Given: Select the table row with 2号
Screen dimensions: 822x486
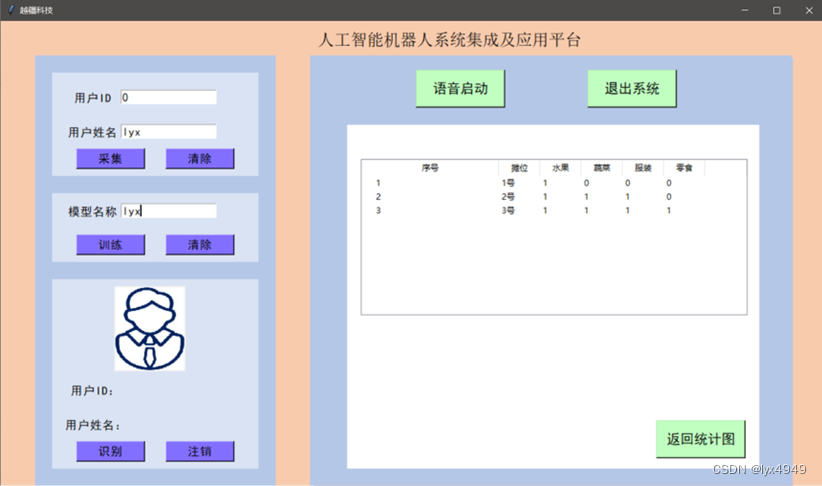Looking at the screenshot, I should (554, 197).
